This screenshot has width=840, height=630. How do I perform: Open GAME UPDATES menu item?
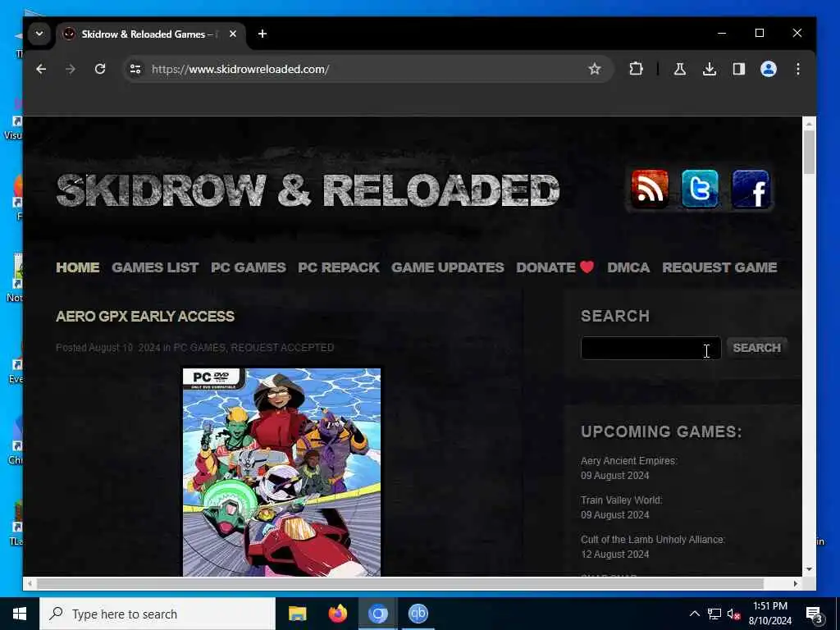447,267
